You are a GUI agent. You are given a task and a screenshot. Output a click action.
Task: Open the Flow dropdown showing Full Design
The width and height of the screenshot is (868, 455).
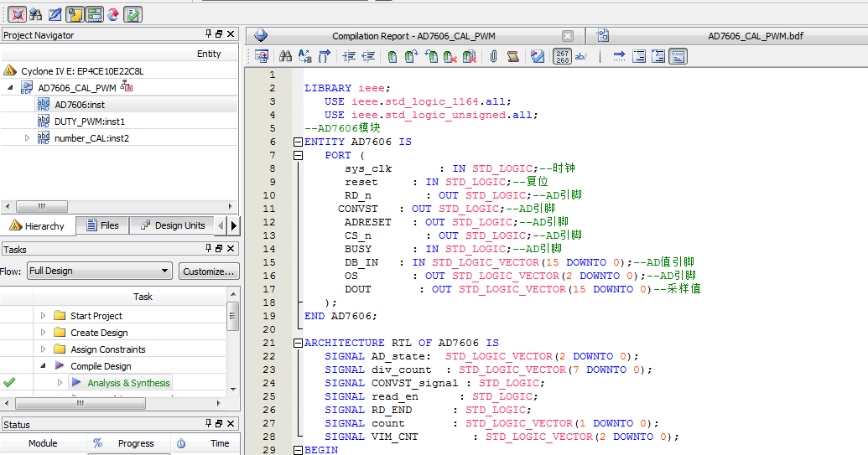(x=99, y=271)
